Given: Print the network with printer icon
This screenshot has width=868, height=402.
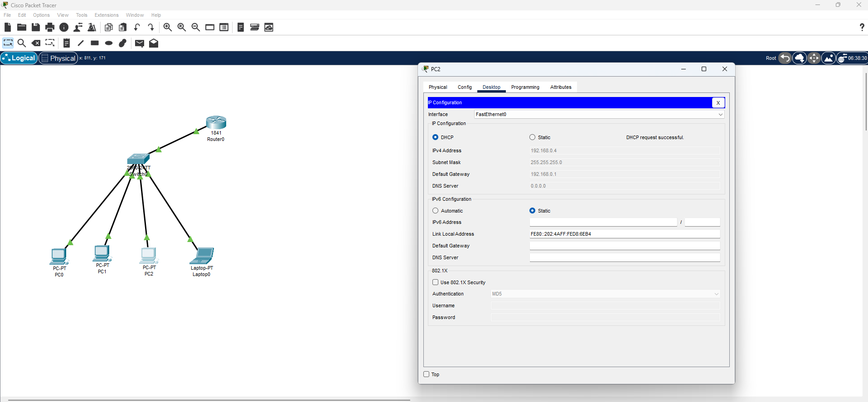Looking at the screenshot, I should 50,27.
